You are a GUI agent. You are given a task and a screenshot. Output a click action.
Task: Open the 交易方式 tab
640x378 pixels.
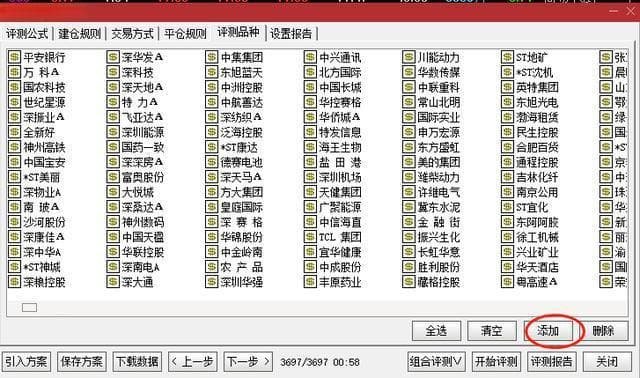tap(132, 33)
